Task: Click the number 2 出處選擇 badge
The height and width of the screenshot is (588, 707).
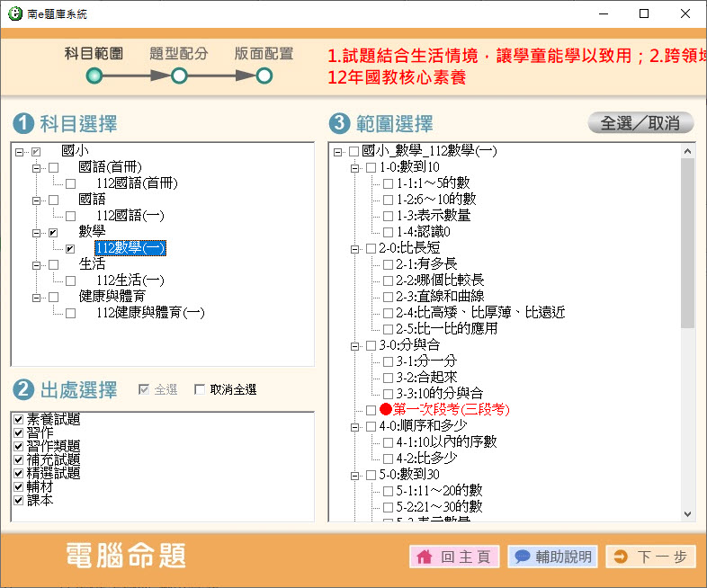Action: point(23,389)
